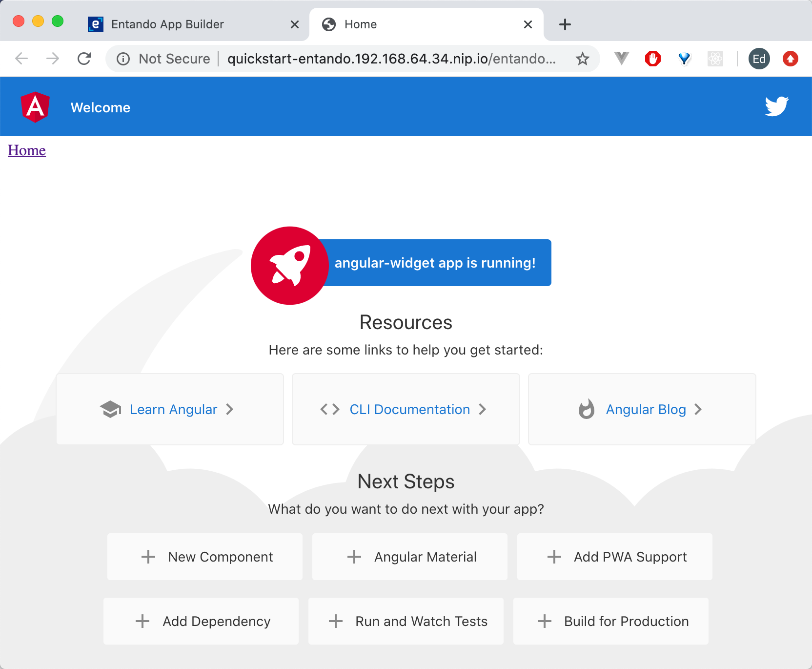This screenshot has height=669, width=812.
Task: Bookmark the page with the star icon
Action: (x=582, y=59)
